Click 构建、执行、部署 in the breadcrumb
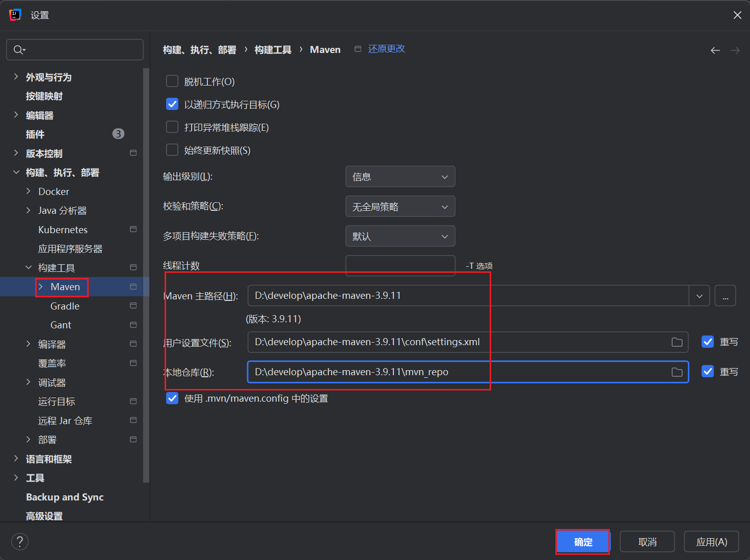 [x=200, y=50]
